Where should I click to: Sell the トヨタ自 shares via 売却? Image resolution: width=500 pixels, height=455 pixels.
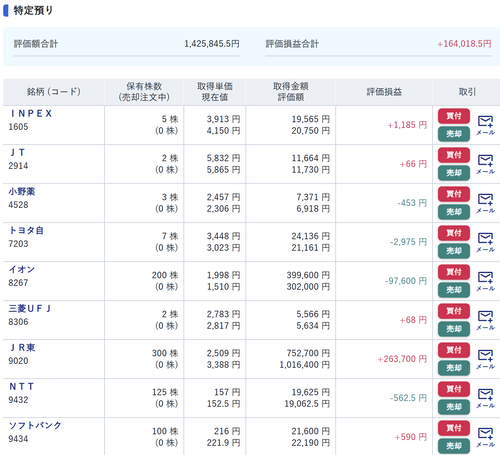pos(454,251)
